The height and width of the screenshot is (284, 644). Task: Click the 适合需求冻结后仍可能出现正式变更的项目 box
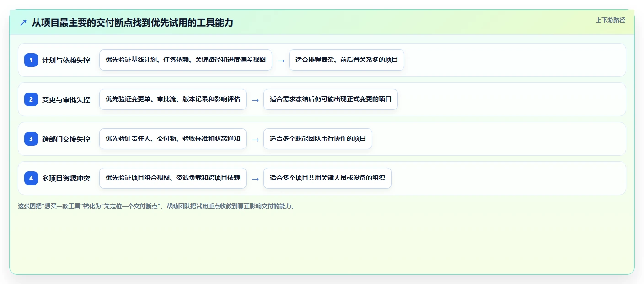tap(331, 99)
